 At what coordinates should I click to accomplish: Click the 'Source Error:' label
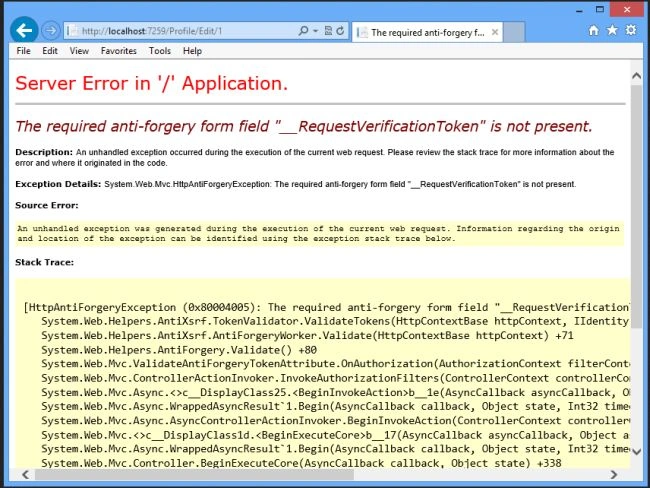pyautogui.click(x=46, y=205)
